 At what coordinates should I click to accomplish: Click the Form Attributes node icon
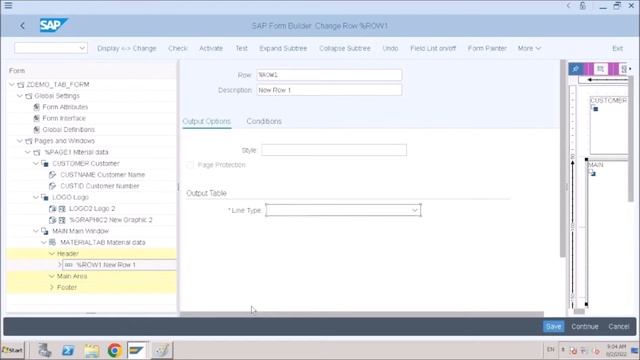point(37,107)
